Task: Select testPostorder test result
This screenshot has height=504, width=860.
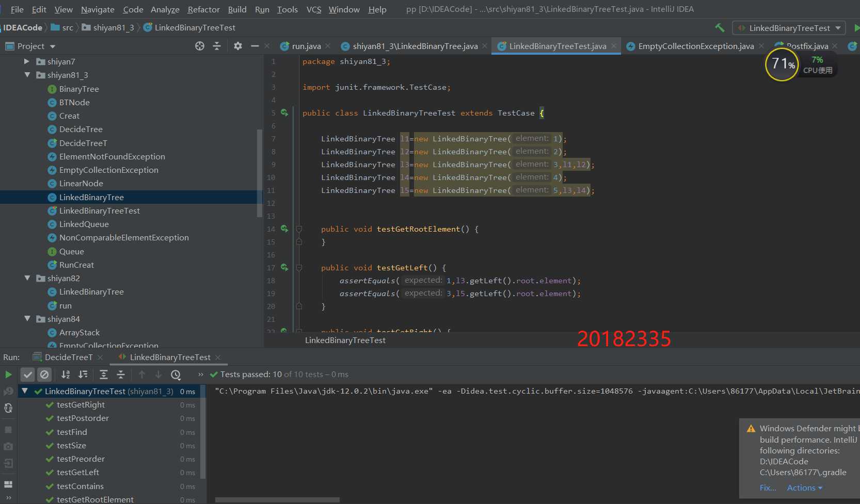Action: point(83,418)
